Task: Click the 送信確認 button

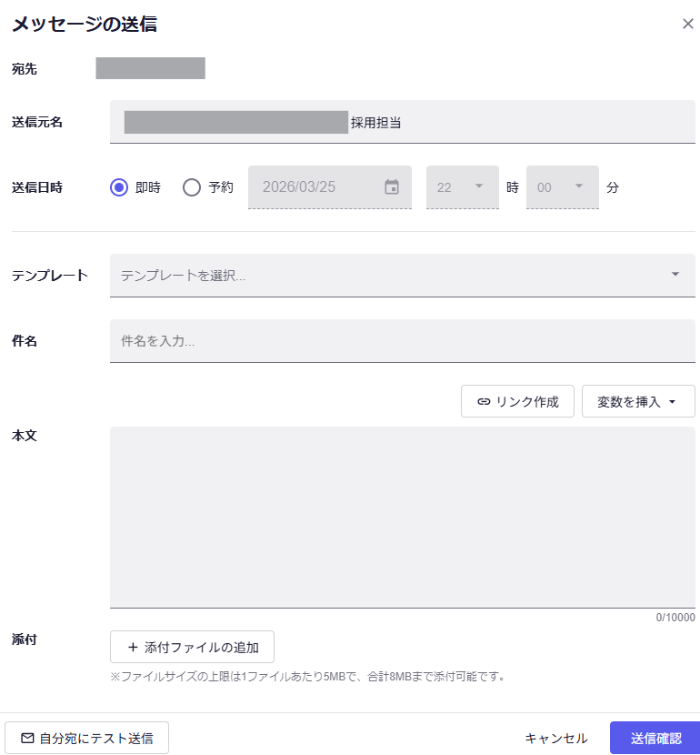Action: click(x=655, y=738)
